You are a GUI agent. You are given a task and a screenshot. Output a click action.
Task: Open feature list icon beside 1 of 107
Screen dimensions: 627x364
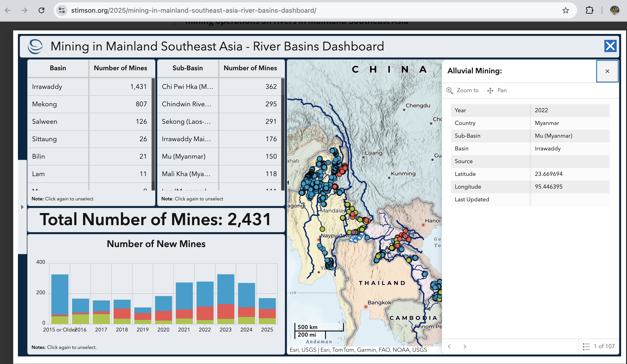(x=586, y=346)
